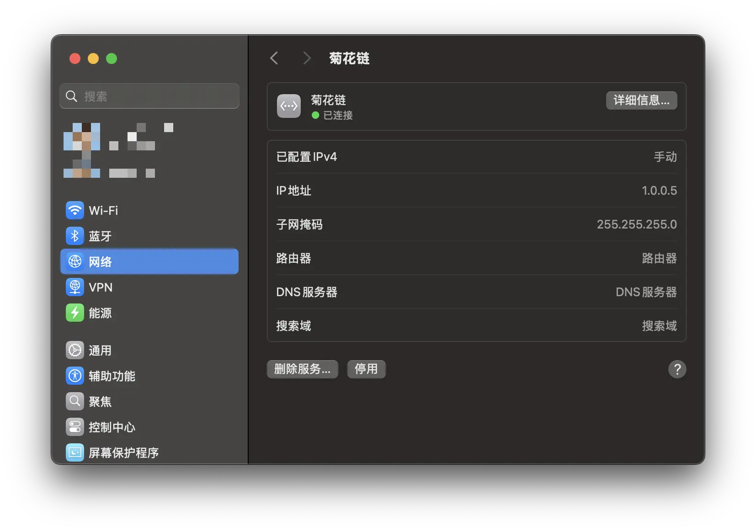Open Control Center (控制中心) icon
Image resolution: width=756 pixels, height=532 pixels.
[x=75, y=427]
